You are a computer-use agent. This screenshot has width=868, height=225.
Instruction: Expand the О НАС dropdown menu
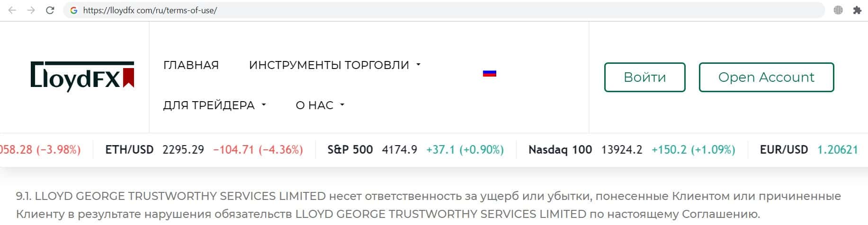pos(320,105)
